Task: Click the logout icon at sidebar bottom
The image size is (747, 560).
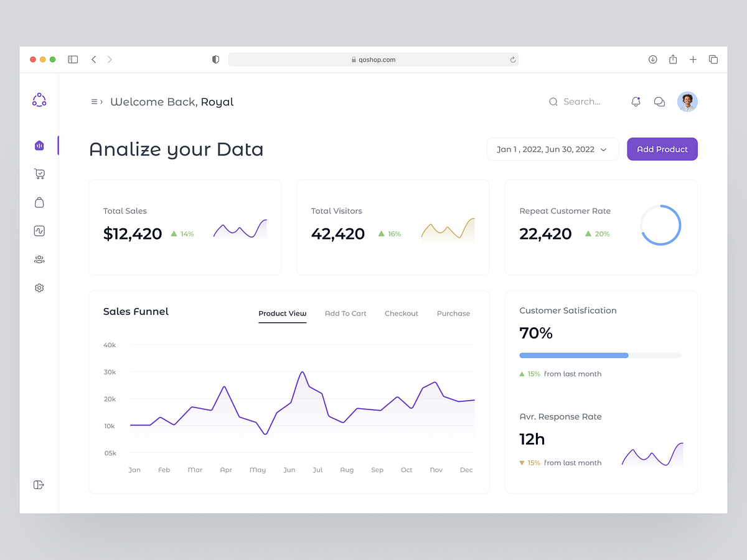Action: [x=39, y=485]
